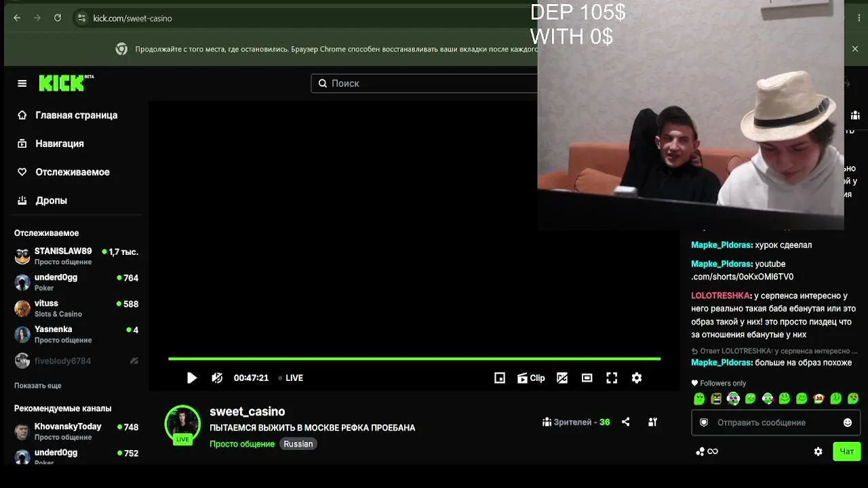Pick the last crying heart-eyes emote
The width and height of the screenshot is (868, 488).
point(853,399)
